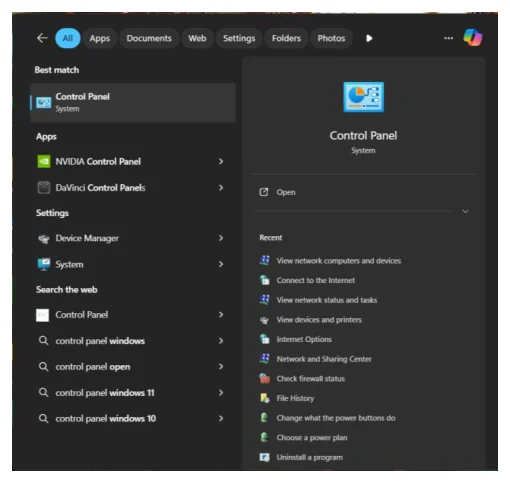The height and width of the screenshot is (483, 510).
Task: Expand control panel windows 10 chevron
Action: coord(221,418)
